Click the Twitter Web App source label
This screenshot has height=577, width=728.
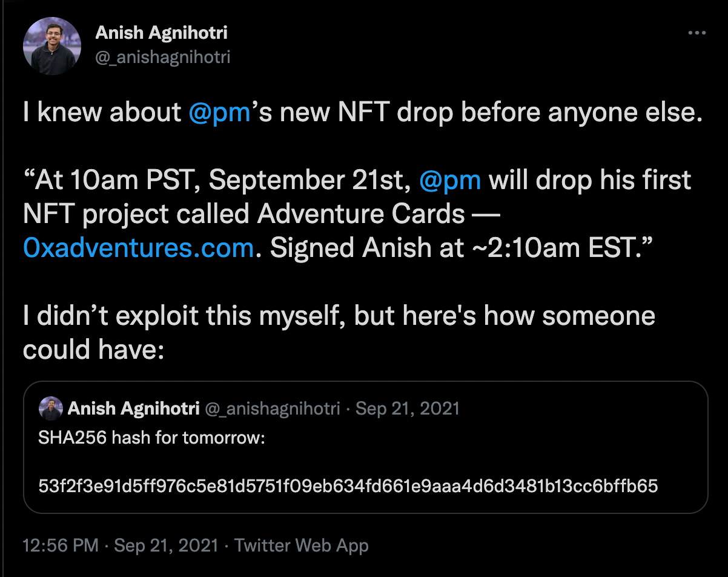(x=301, y=545)
